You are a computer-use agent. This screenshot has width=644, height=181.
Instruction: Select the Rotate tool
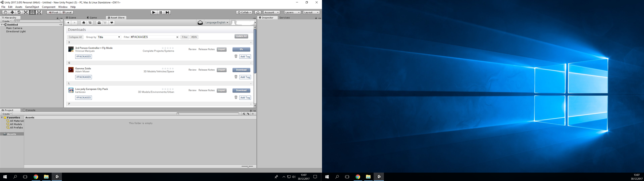click(x=19, y=12)
